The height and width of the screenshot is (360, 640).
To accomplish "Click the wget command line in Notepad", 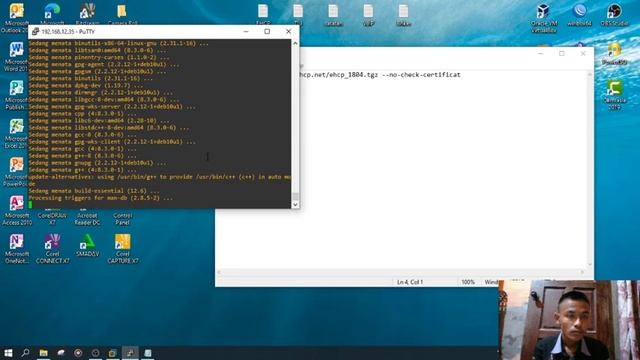I will point(380,75).
